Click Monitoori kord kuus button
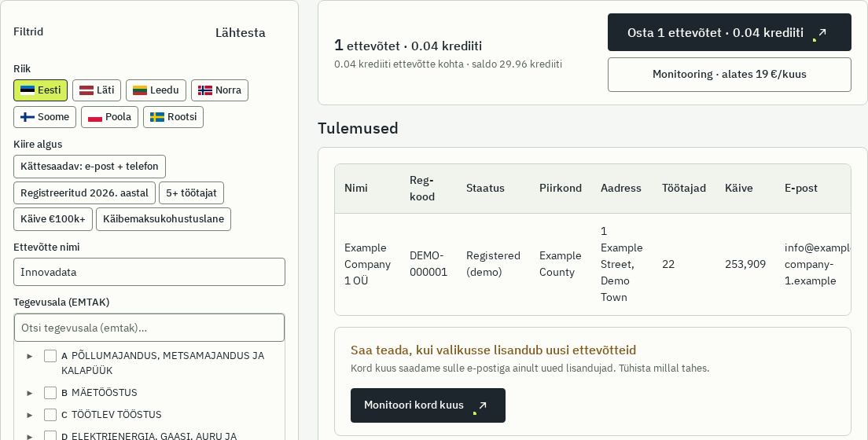 tap(428, 405)
